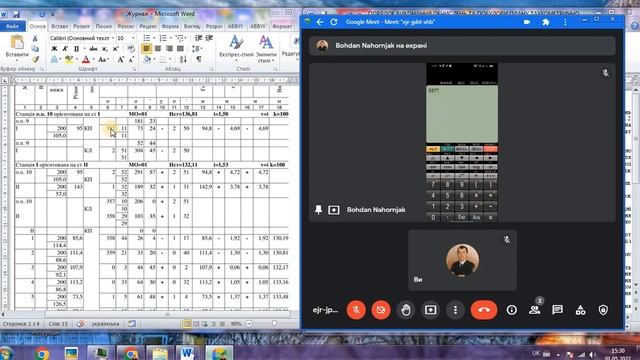Toggle the camera button in Google Meet

point(381,310)
